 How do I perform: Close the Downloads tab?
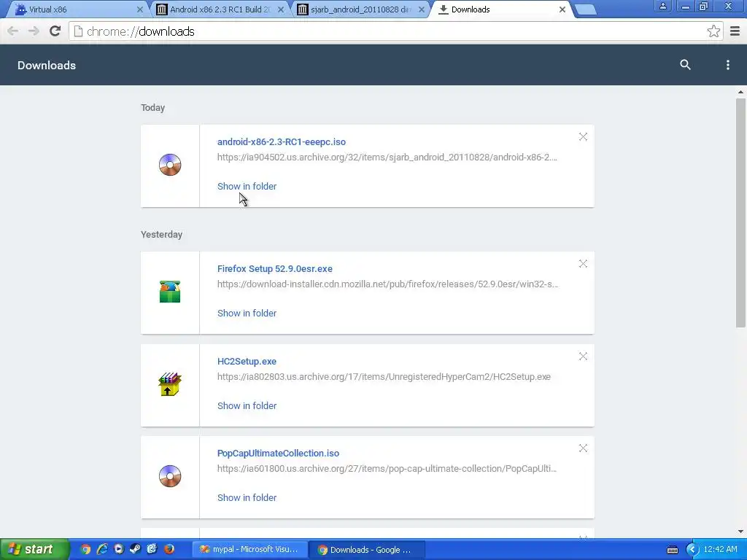coord(562,9)
